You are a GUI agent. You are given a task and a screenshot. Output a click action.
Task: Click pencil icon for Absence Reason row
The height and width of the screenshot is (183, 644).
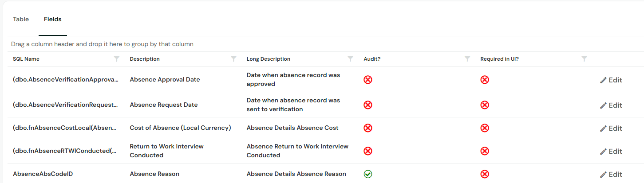pyautogui.click(x=603, y=175)
